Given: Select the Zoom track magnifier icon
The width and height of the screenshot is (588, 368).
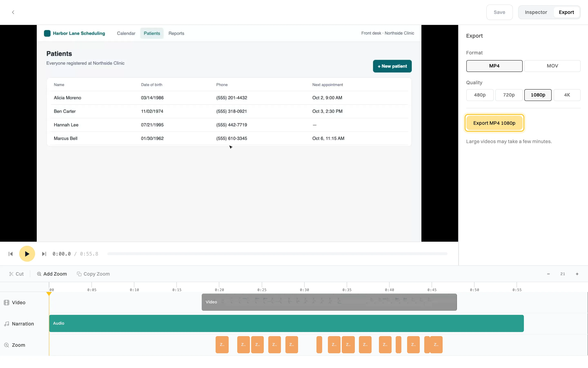Looking at the screenshot, I should (7, 345).
